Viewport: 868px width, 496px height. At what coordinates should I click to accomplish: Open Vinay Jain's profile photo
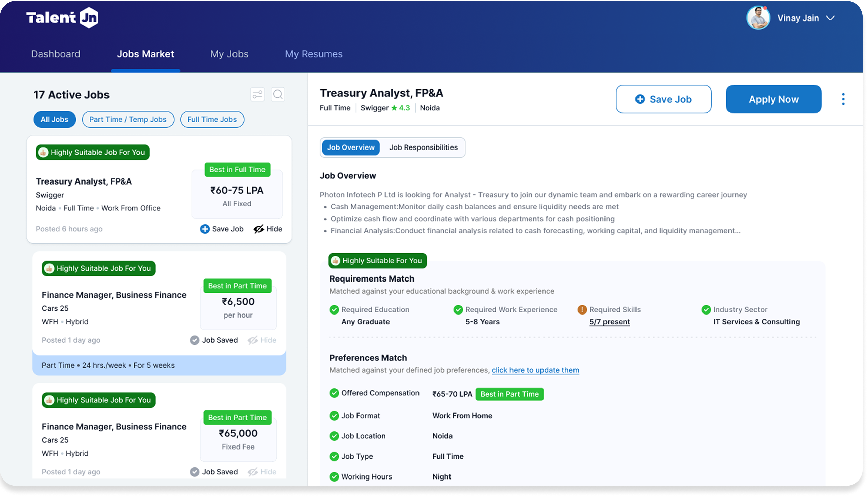758,18
